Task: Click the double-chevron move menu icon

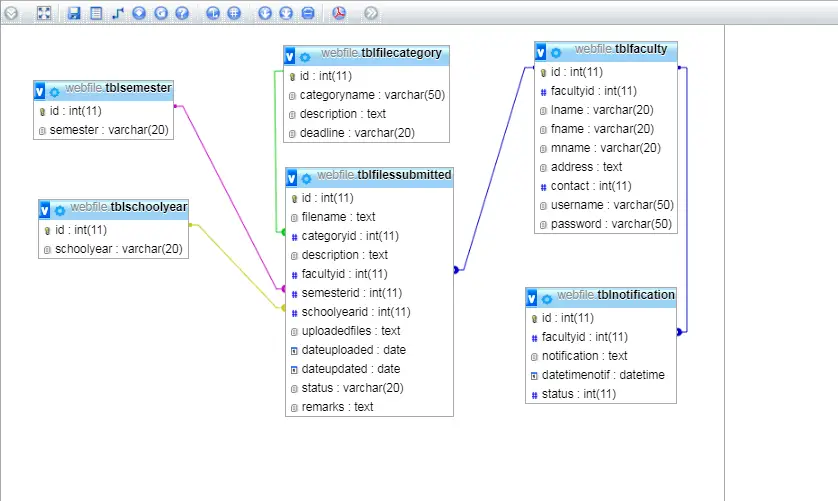Action: pos(371,13)
